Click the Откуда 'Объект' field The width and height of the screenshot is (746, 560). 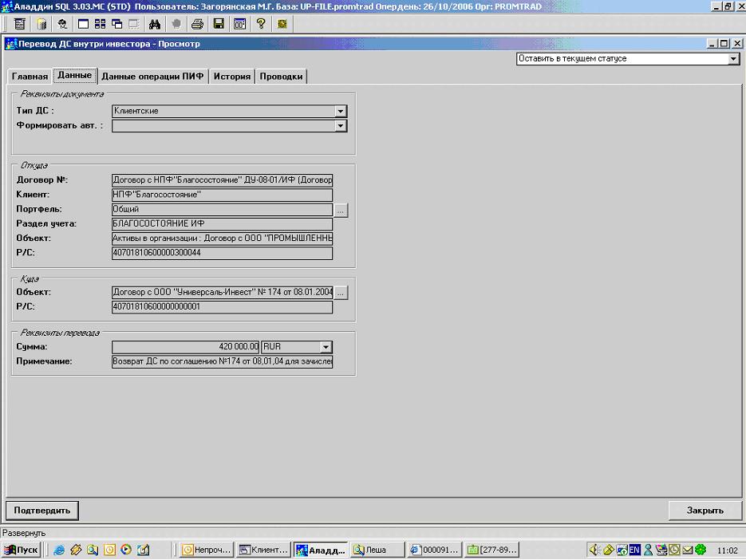(x=222, y=239)
